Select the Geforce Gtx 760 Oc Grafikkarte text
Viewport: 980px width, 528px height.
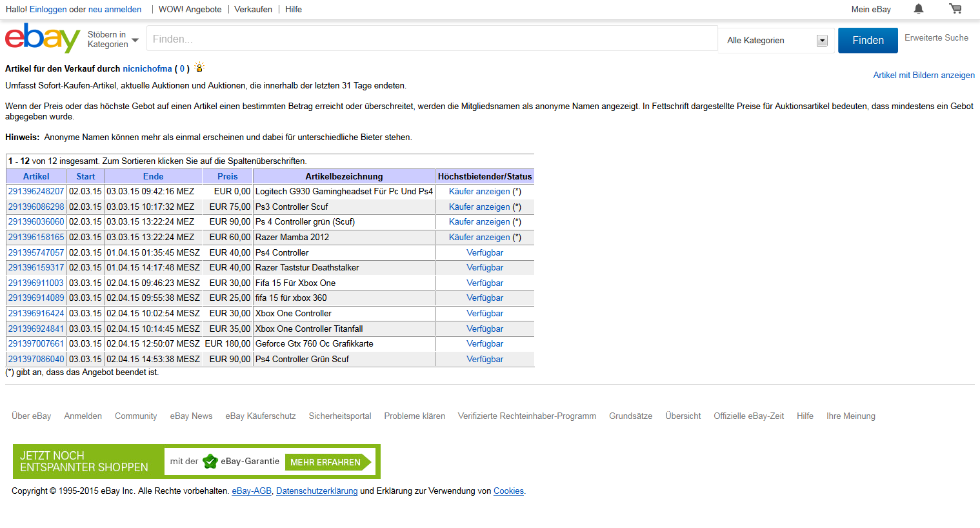[314, 343]
